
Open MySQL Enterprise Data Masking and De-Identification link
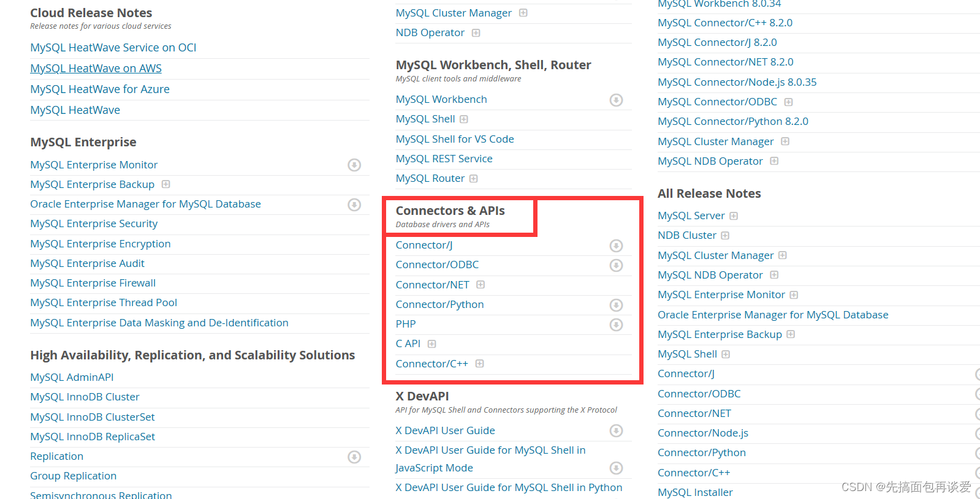pyautogui.click(x=159, y=323)
